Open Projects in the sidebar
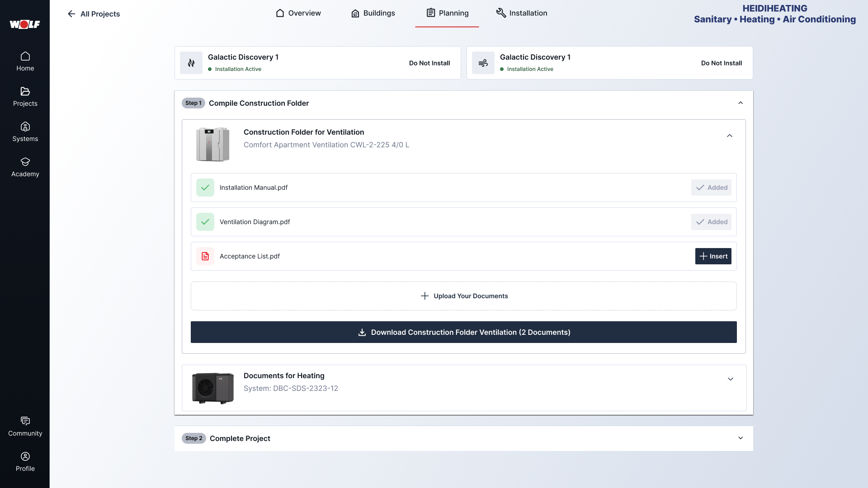868x488 pixels. pyautogui.click(x=25, y=97)
